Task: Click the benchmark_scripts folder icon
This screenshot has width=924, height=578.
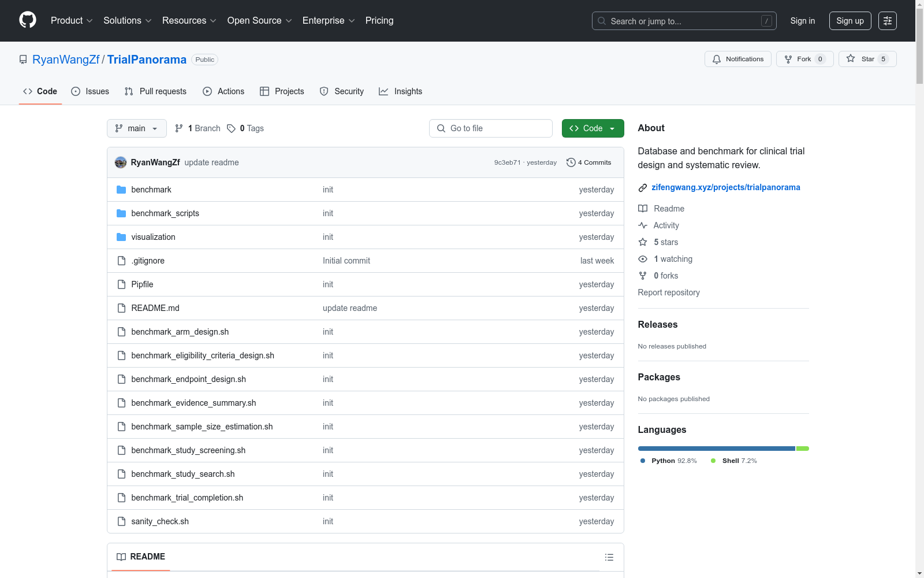Action: tap(121, 213)
